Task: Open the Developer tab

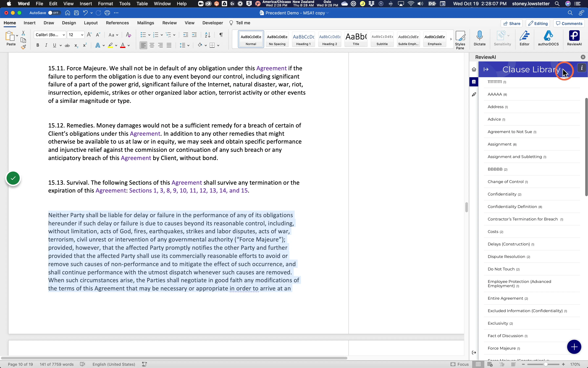Action: [x=213, y=23]
